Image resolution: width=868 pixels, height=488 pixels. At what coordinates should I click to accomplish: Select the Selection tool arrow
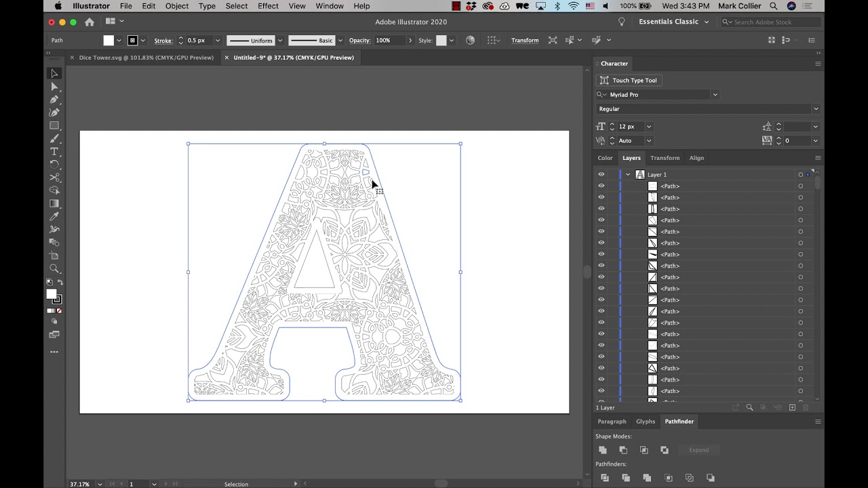[54, 73]
